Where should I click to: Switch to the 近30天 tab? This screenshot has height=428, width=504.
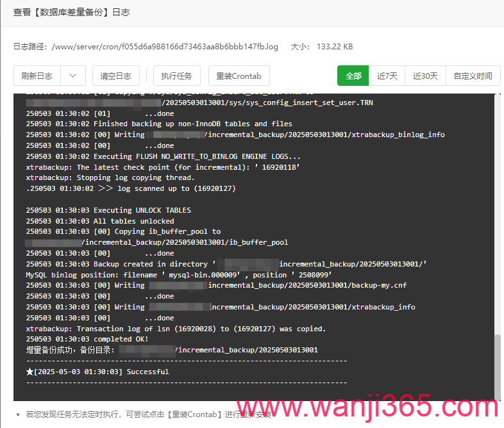pyautogui.click(x=425, y=76)
